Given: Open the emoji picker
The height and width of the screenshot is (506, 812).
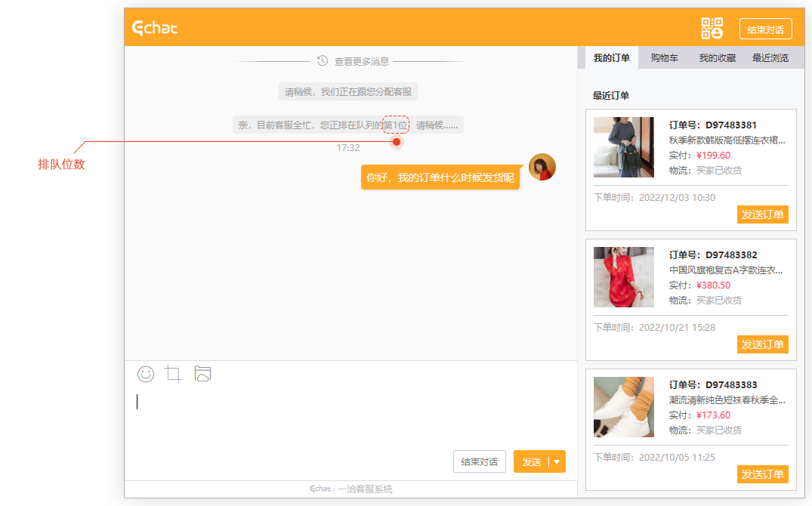Looking at the screenshot, I should [x=146, y=374].
